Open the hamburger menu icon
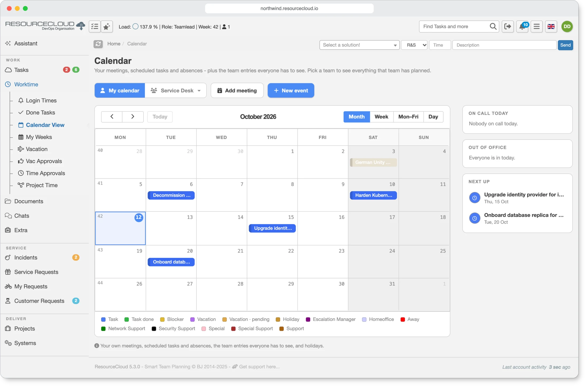The width and height of the screenshot is (588, 390). coord(536,26)
